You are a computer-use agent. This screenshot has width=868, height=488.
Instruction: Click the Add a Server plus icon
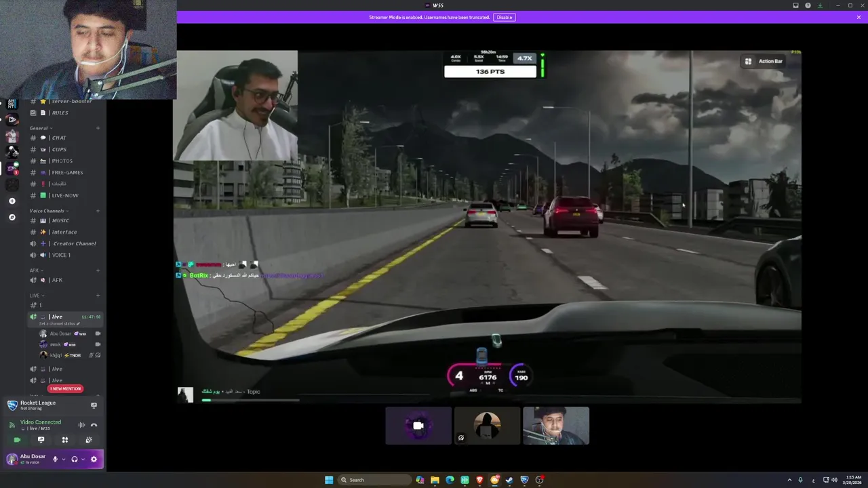[12, 201]
